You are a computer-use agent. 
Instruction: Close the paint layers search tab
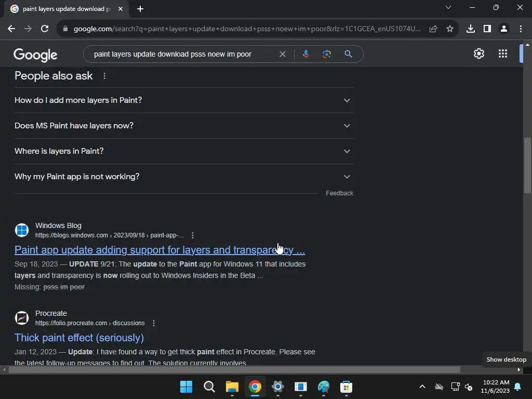point(121,9)
